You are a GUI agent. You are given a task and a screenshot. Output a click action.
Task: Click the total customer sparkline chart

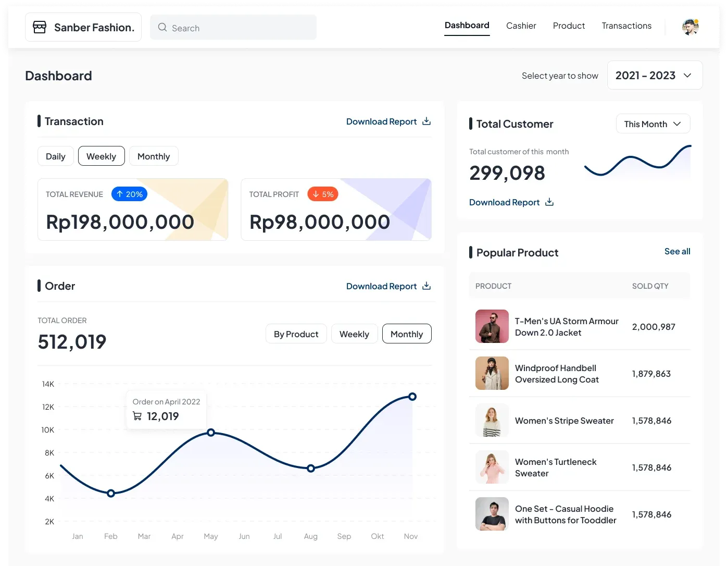638,162
